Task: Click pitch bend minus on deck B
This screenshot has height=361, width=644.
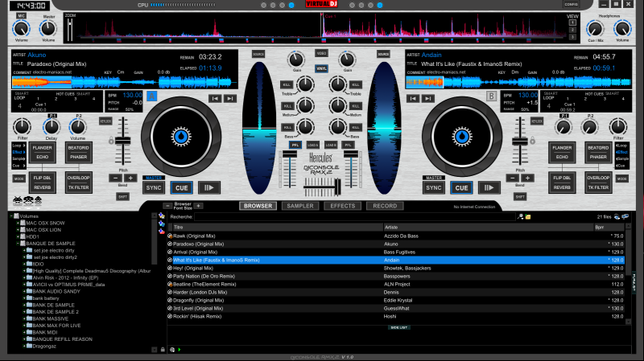Action: point(512,178)
